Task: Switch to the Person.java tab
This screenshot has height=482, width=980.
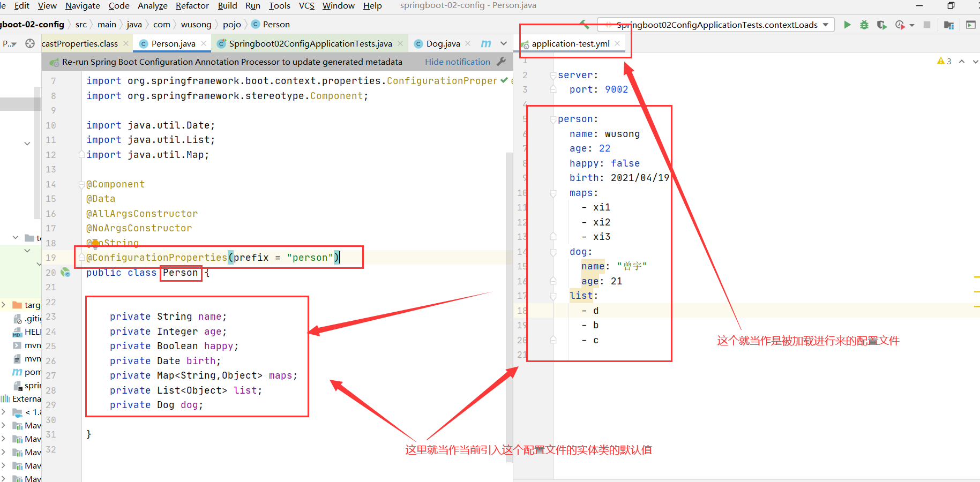Action: coord(173,43)
